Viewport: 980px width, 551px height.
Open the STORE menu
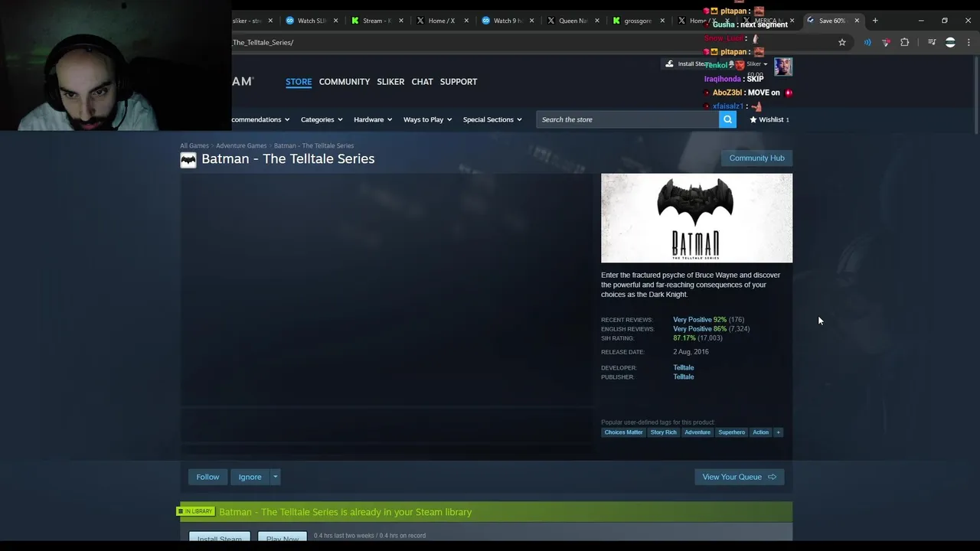pyautogui.click(x=299, y=81)
